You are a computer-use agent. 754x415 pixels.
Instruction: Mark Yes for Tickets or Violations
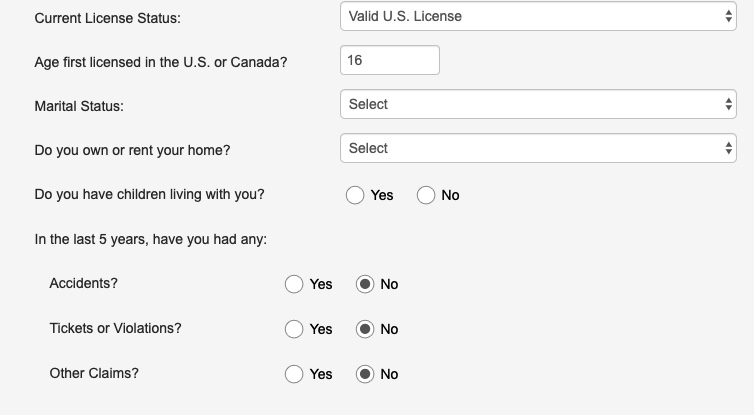click(294, 329)
